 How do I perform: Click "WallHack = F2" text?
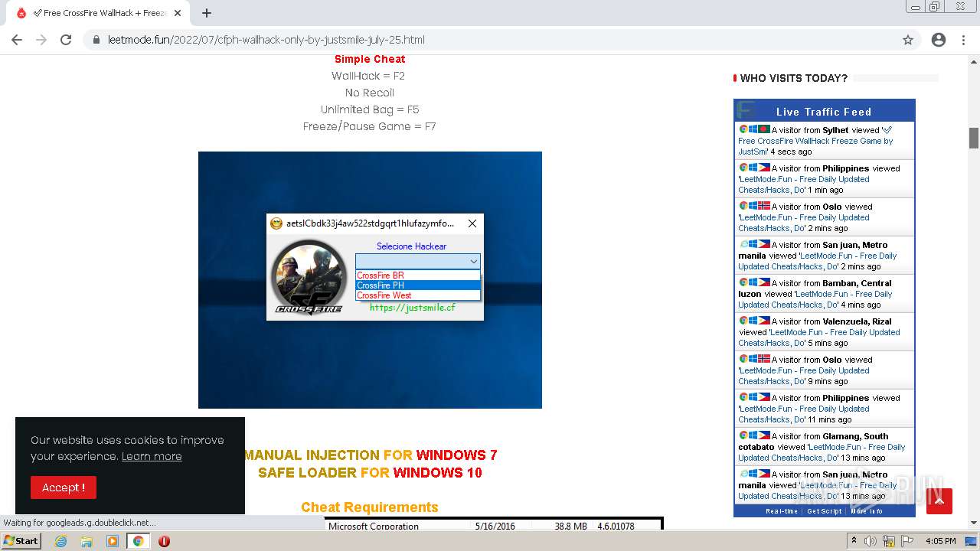click(368, 76)
